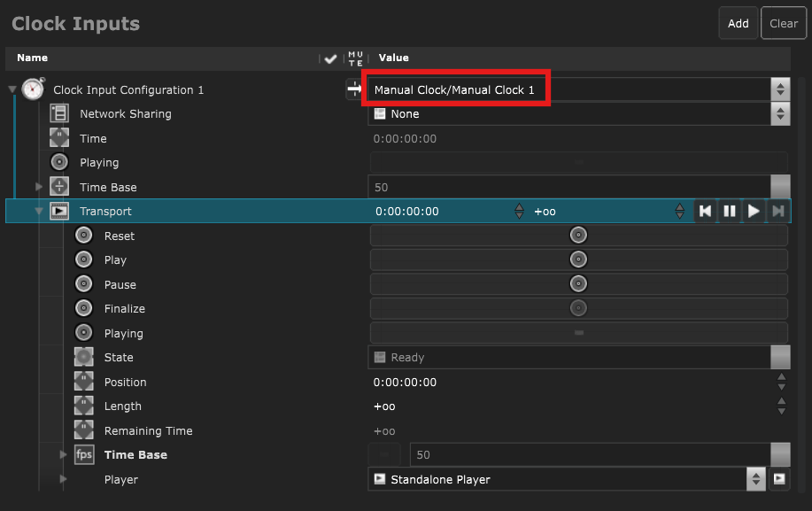Viewport: 812px width, 511px height.
Task: Click the play transport button
Action: pos(754,211)
